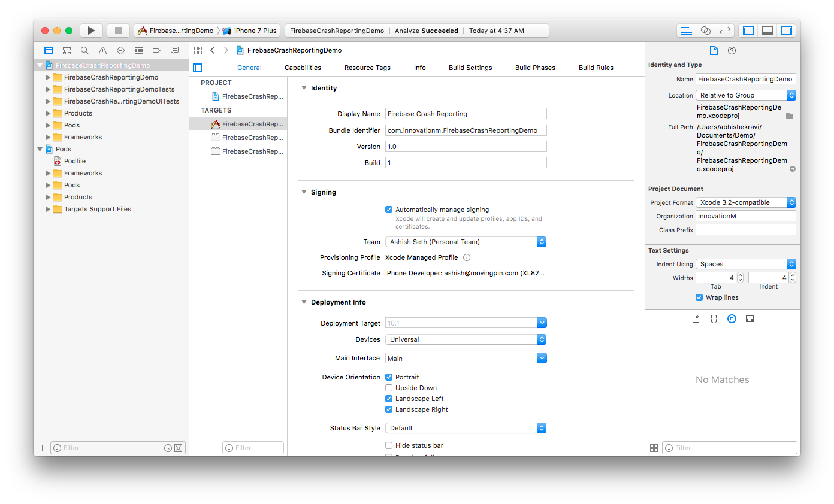Screen dimensions: 834x504
Task: Show the Object library icon
Action: (732, 319)
